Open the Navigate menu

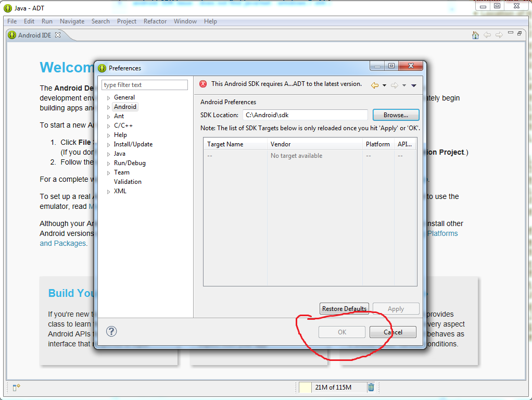pos(72,21)
